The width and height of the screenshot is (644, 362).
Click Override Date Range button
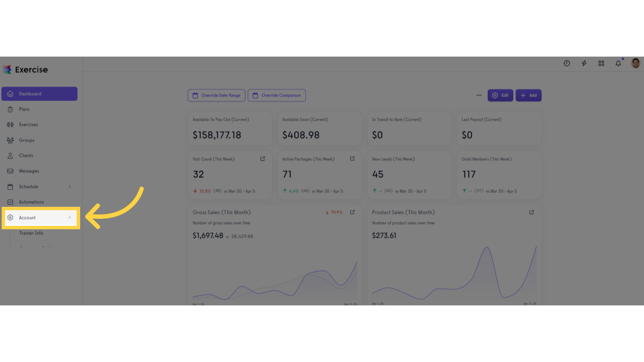point(216,96)
